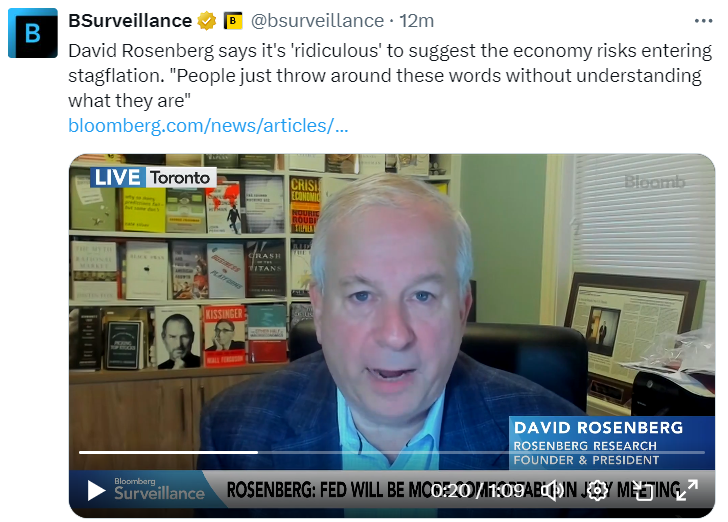This screenshot has height=522, width=728.
Task: Open the 12m tweet timestamp
Action: click(x=416, y=21)
